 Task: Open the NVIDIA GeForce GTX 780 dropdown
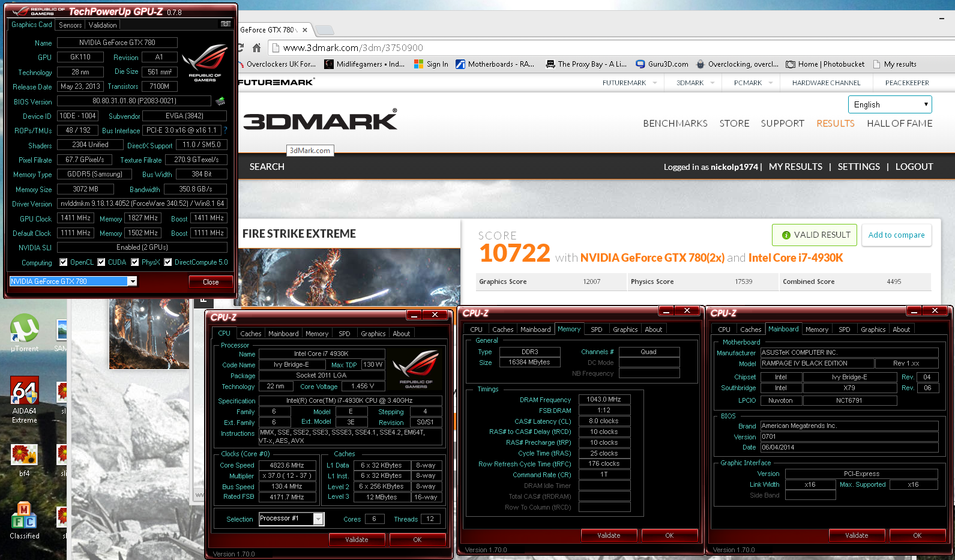pos(133,282)
